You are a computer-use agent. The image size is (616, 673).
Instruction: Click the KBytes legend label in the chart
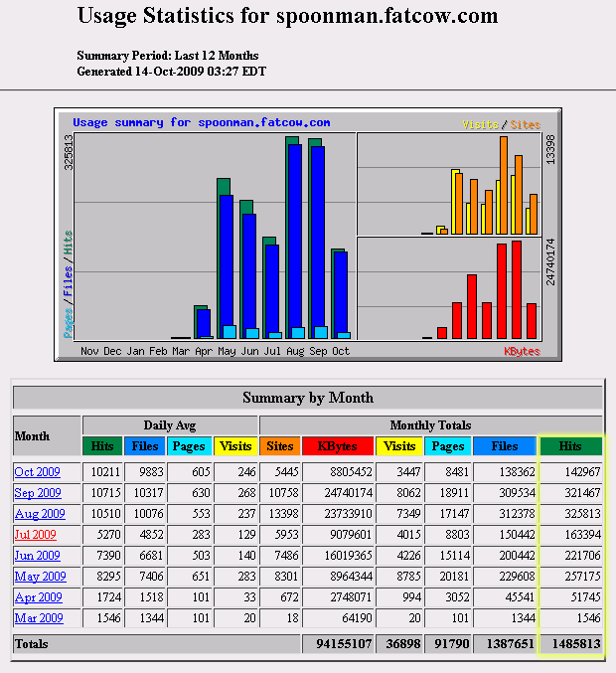coord(522,351)
